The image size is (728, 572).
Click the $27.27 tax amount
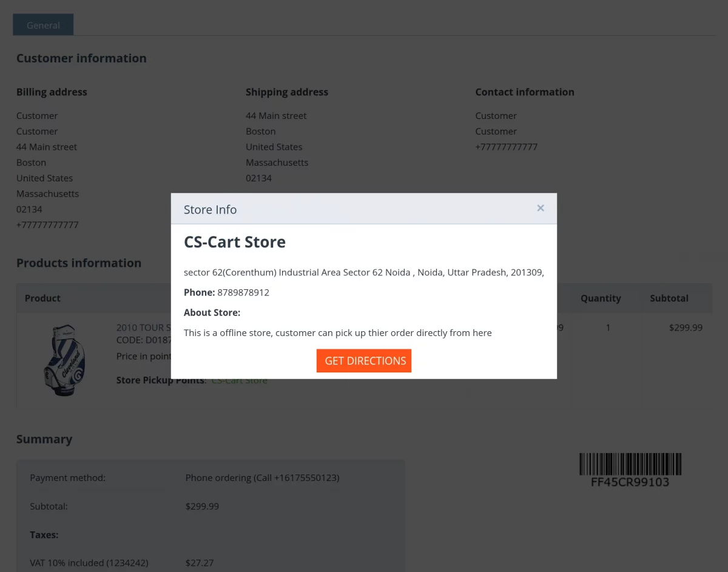[x=200, y=563]
